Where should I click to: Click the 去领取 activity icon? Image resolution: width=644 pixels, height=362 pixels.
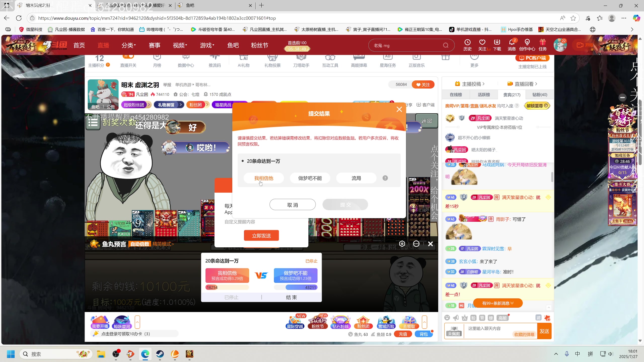[409, 322]
